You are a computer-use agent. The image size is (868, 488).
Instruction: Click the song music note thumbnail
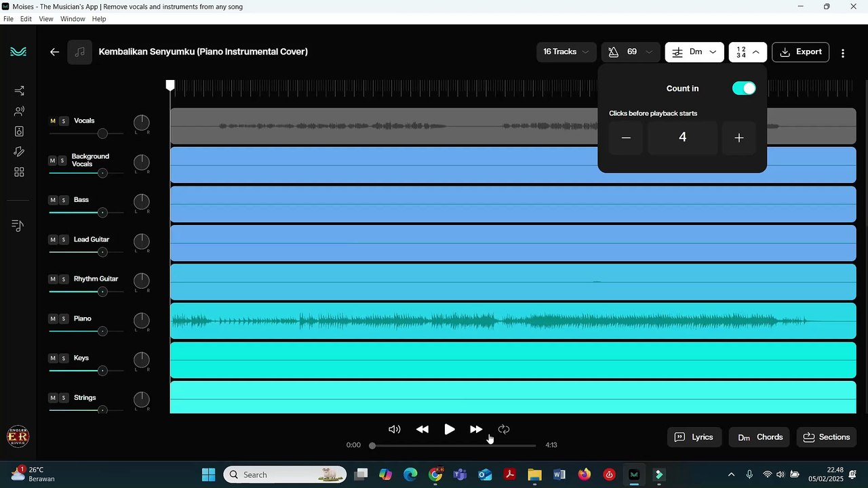pyautogui.click(x=80, y=52)
